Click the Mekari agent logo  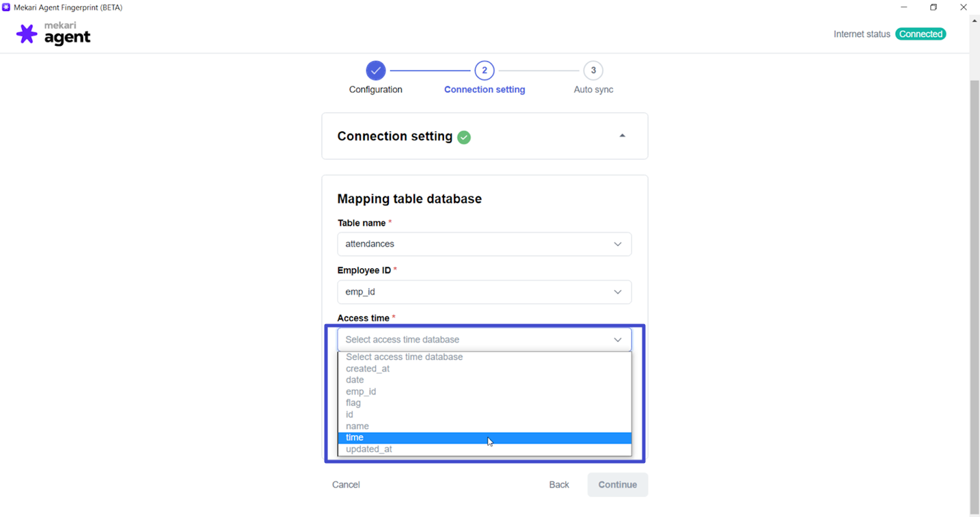click(53, 34)
